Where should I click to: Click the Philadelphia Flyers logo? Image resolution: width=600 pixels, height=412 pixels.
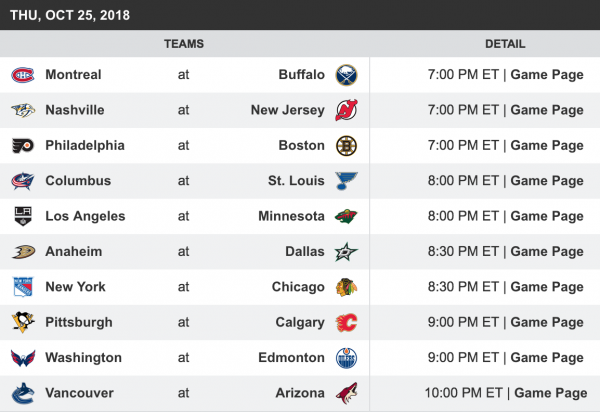click(22, 146)
